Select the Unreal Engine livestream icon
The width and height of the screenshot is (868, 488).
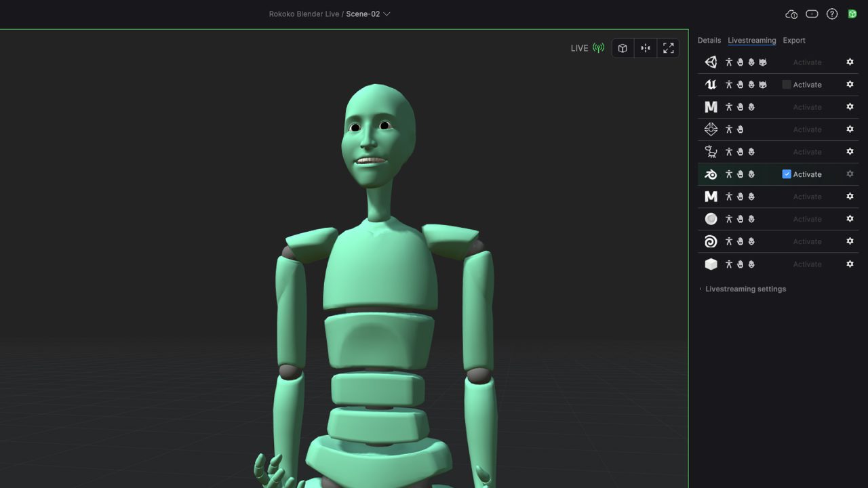pos(711,84)
